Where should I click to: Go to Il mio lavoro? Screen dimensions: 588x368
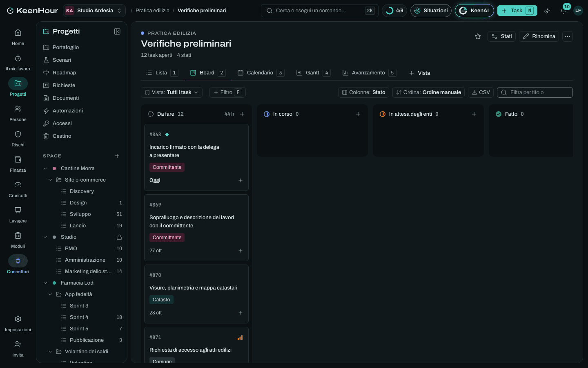click(x=18, y=62)
